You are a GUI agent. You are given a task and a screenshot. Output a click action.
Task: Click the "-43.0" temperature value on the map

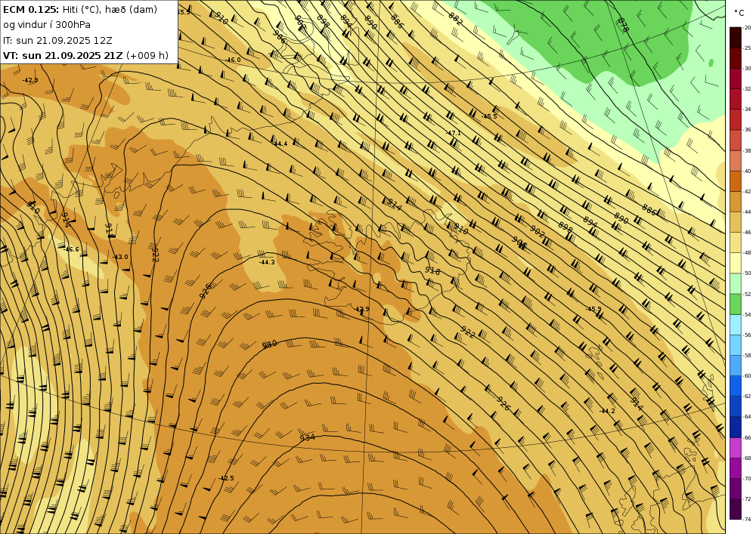click(120, 257)
